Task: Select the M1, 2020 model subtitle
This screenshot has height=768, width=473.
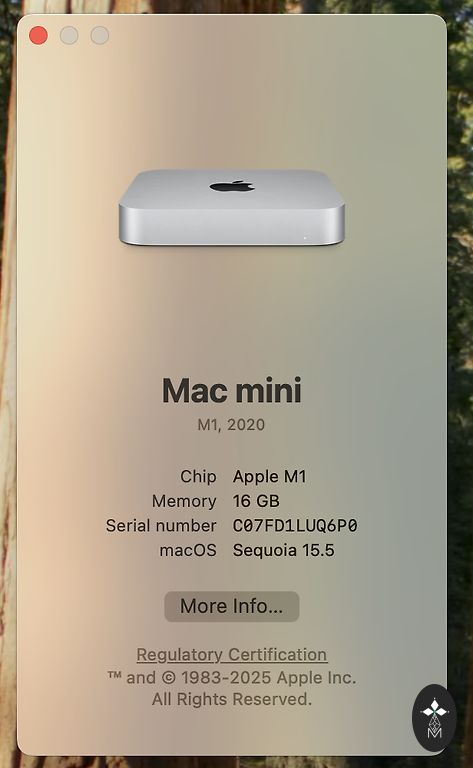Action: (x=231, y=425)
